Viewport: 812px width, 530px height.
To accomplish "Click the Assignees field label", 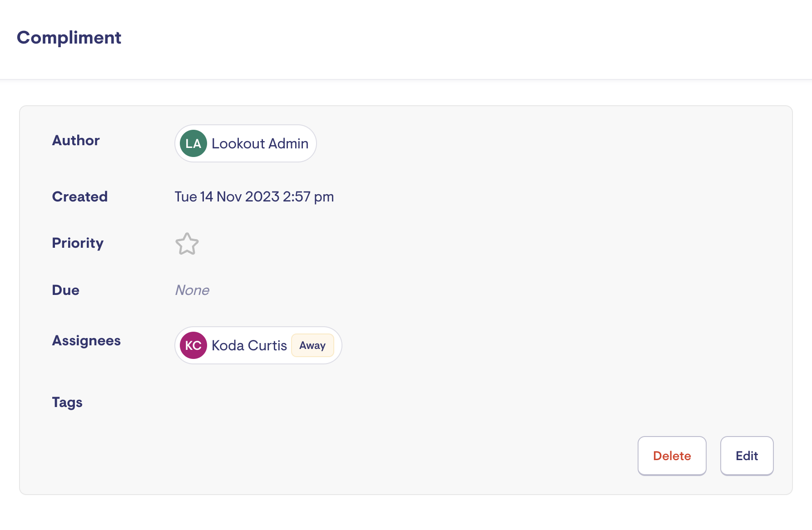I will point(86,340).
